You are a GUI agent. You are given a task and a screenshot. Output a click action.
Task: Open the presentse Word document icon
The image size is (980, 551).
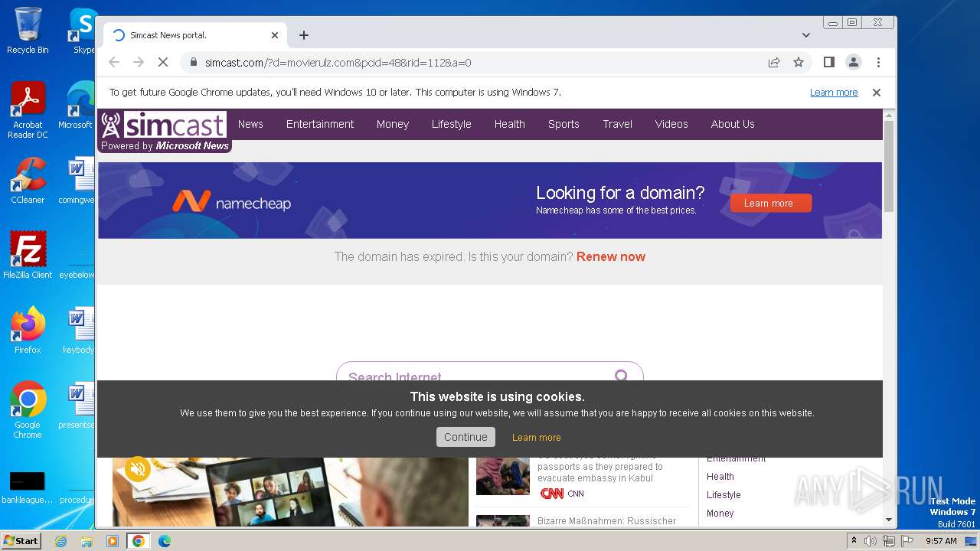click(78, 406)
